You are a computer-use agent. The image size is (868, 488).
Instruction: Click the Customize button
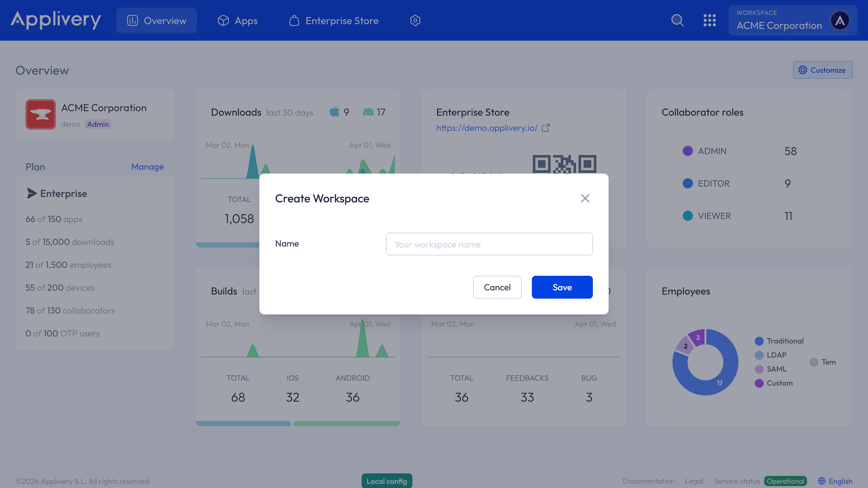pos(823,70)
